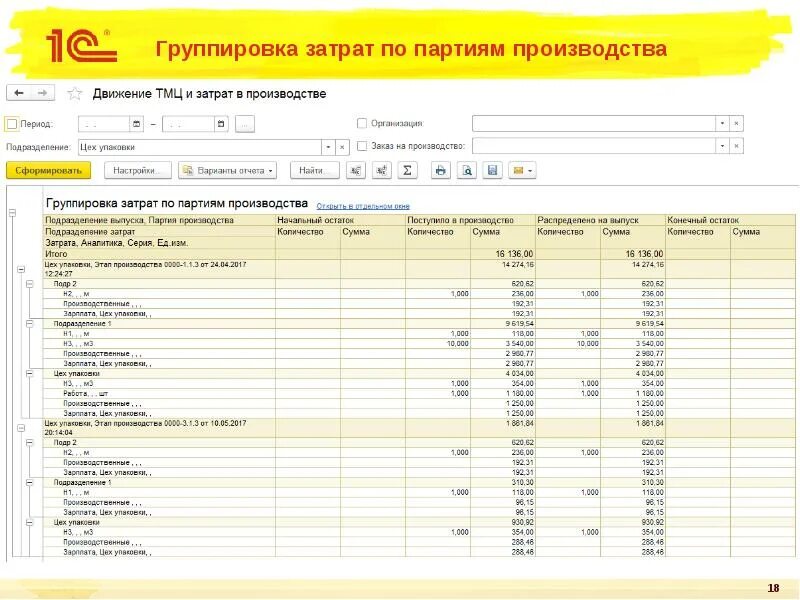Screen dimensions: 800x600
Task: Tick the Заказ на производство checkbox
Action: [362, 146]
